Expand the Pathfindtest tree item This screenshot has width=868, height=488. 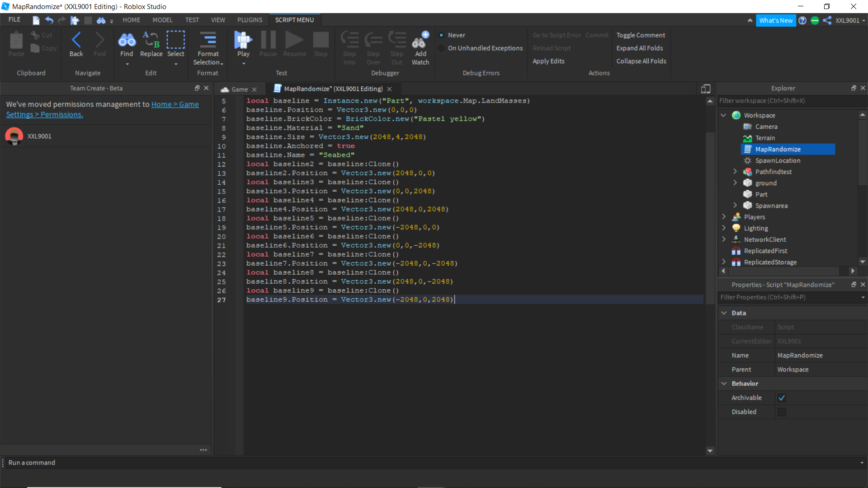tap(735, 172)
